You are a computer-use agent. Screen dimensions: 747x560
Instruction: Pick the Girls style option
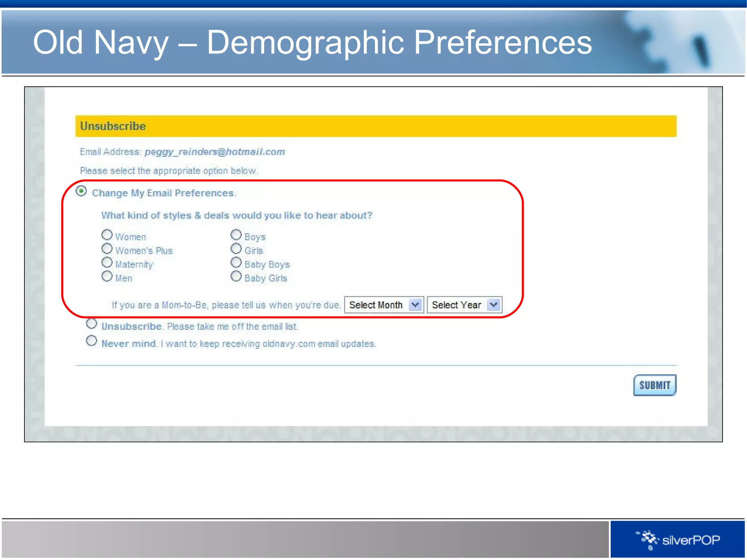tap(236, 249)
